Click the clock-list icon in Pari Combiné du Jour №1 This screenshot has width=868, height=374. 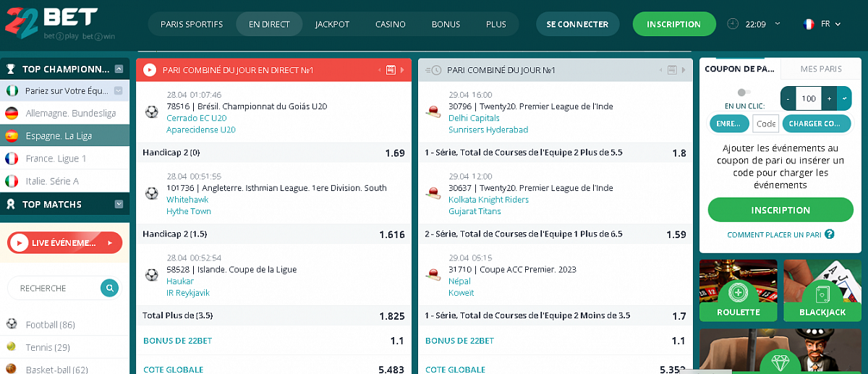click(433, 70)
